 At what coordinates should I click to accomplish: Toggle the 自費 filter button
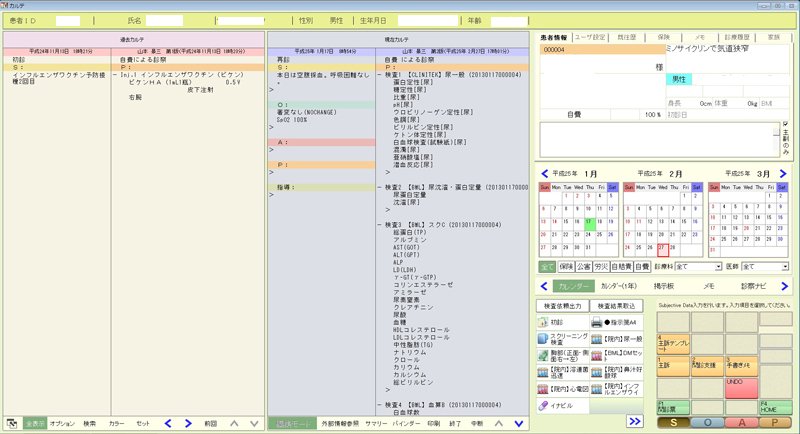point(642,267)
